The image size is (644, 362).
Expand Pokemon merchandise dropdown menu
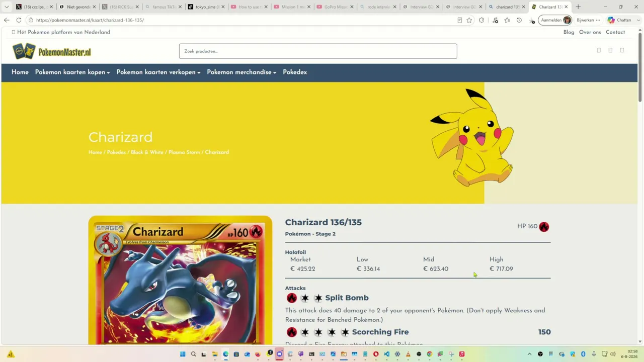click(242, 72)
